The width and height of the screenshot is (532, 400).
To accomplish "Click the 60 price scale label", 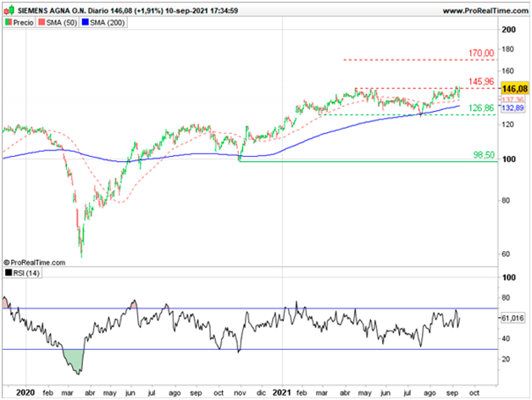I will [x=506, y=254].
